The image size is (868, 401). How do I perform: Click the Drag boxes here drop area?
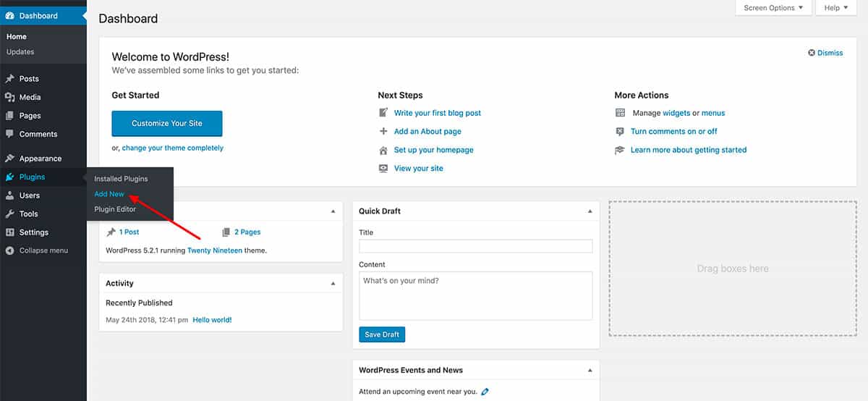click(x=733, y=269)
